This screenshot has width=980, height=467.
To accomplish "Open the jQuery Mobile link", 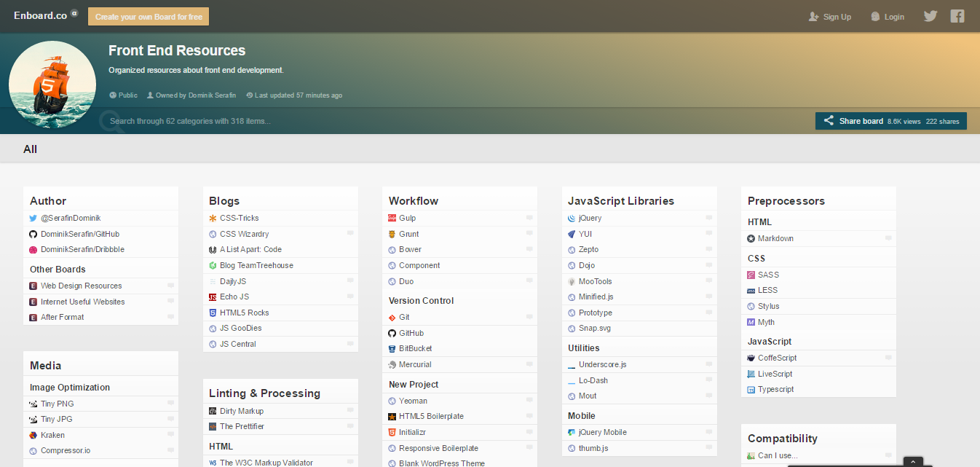I will coord(602,432).
